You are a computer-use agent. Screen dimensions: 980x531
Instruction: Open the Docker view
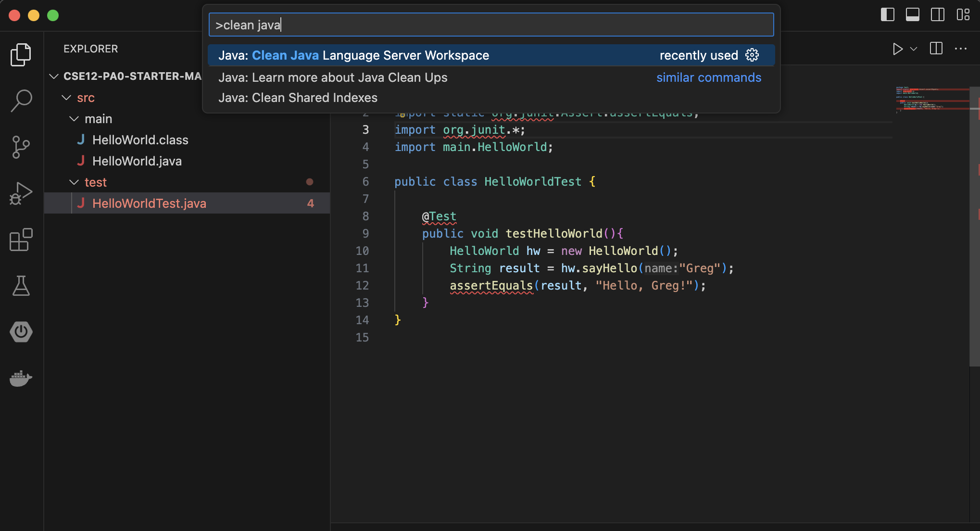[21, 378]
